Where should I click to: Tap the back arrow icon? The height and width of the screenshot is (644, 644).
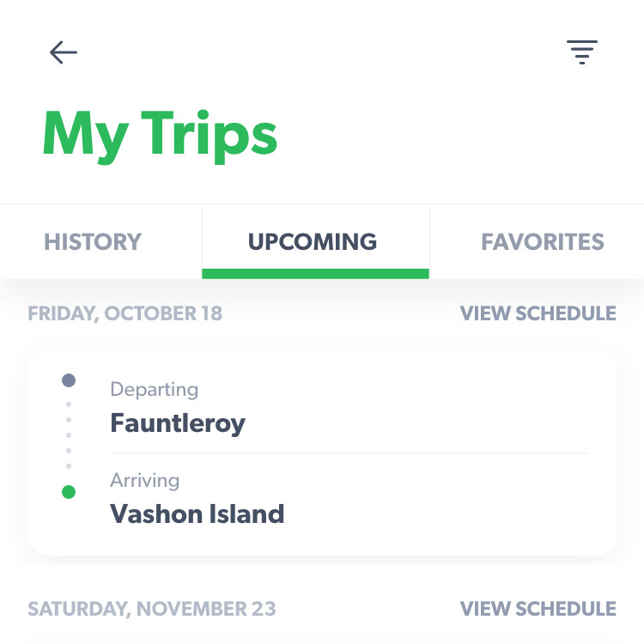click(64, 52)
